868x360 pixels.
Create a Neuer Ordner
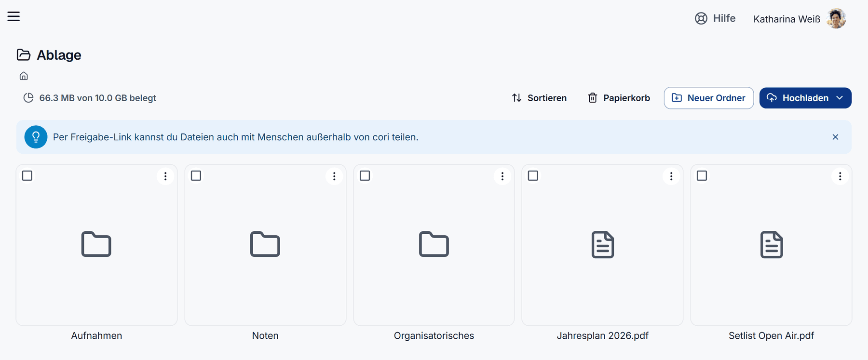(x=709, y=98)
